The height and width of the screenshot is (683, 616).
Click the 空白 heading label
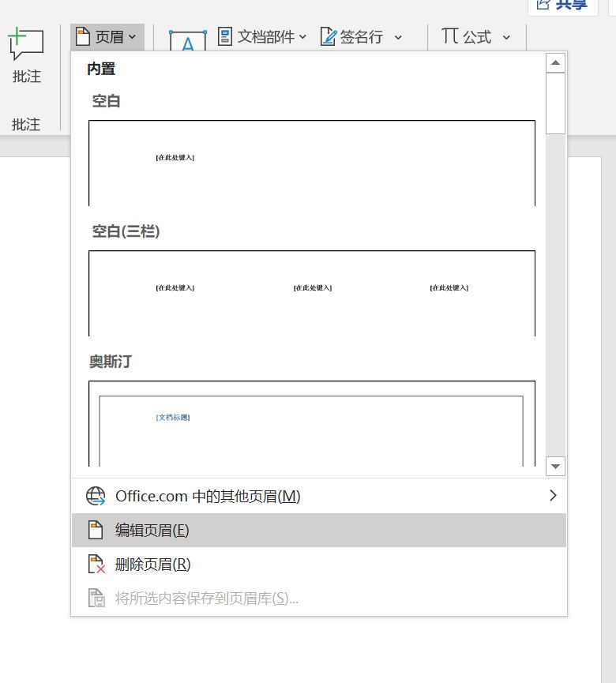[106, 101]
